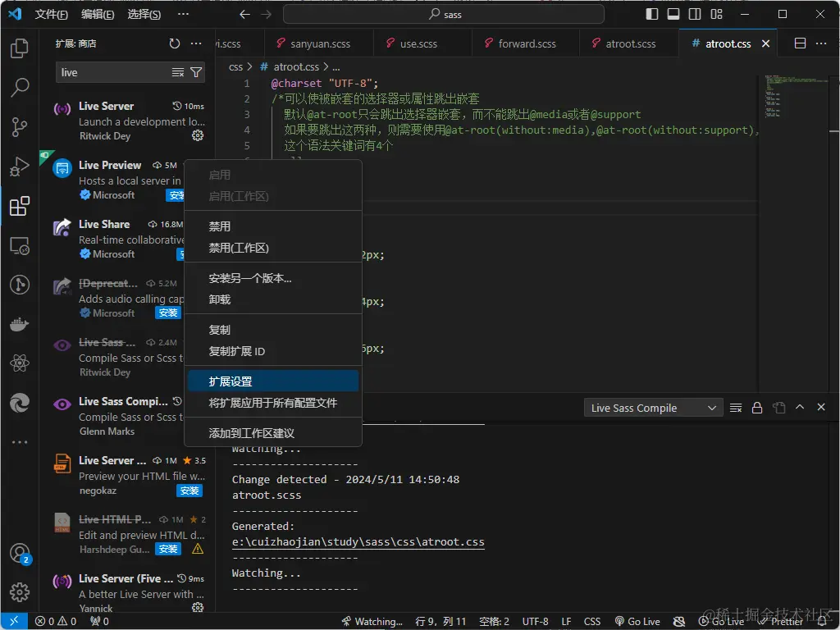The height and width of the screenshot is (630, 840).
Task: Toggle the bottom panel visibility
Action: click(673, 15)
